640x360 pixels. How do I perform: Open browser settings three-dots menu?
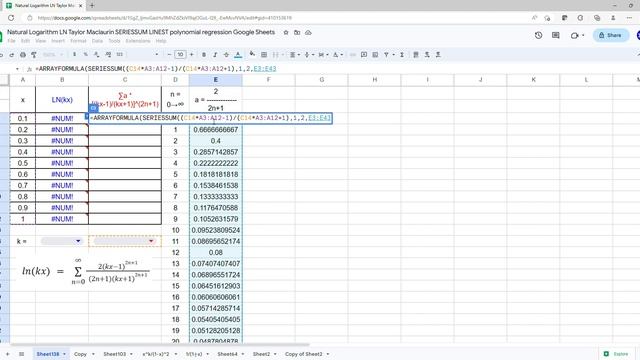click(x=629, y=18)
